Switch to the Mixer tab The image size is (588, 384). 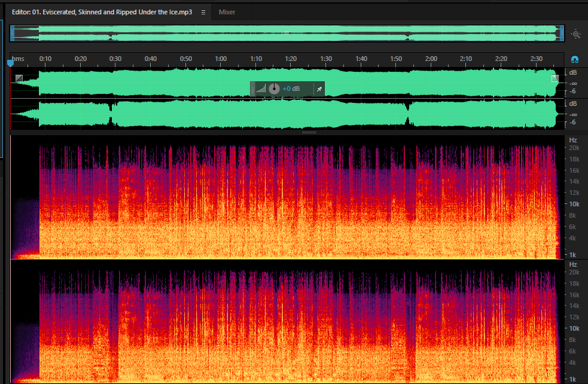pyautogui.click(x=227, y=12)
